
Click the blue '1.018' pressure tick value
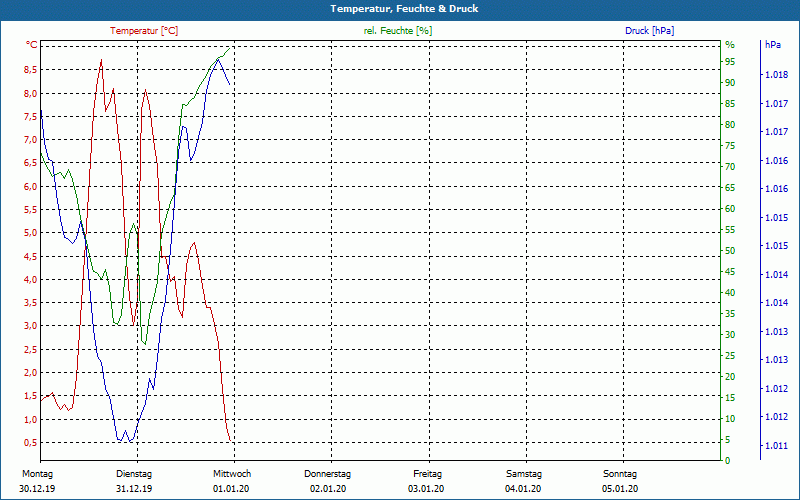(776, 76)
